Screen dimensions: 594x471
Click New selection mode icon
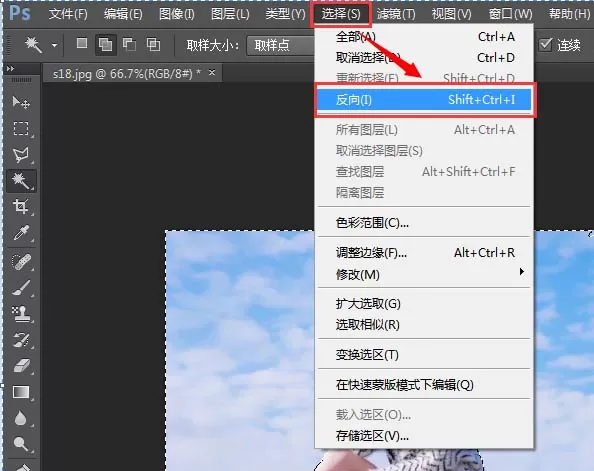[x=82, y=44]
